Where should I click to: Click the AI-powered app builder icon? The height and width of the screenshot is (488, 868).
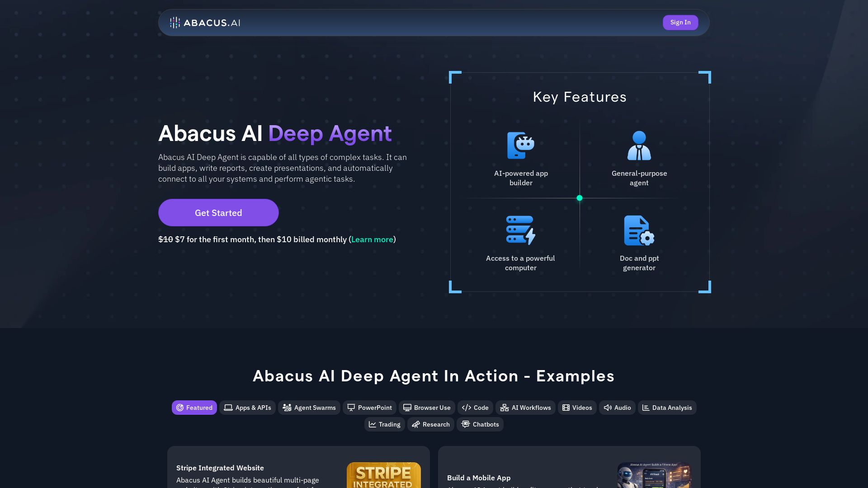click(x=521, y=145)
